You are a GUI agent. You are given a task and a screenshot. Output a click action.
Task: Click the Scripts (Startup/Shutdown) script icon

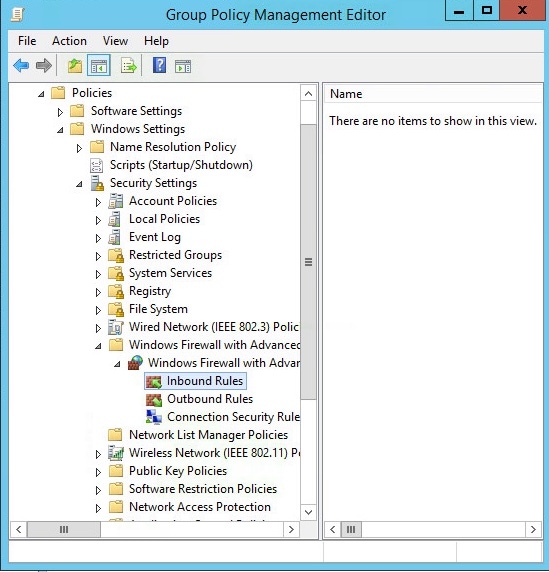(x=96, y=165)
